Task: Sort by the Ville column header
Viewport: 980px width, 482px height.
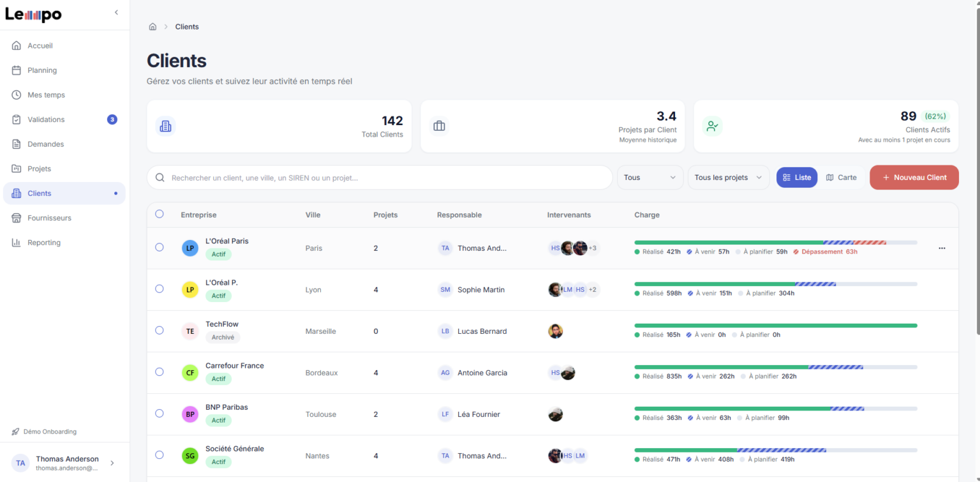Action: coord(313,215)
